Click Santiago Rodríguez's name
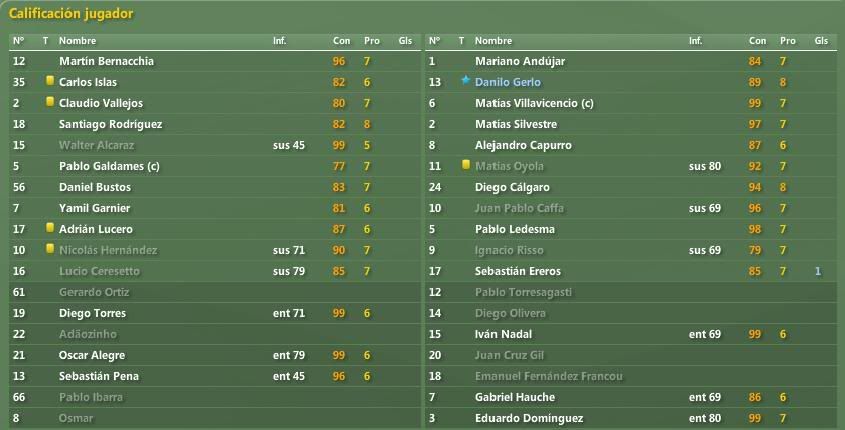The height and width of the screenshot is (430, 845). tap(110, 124)
